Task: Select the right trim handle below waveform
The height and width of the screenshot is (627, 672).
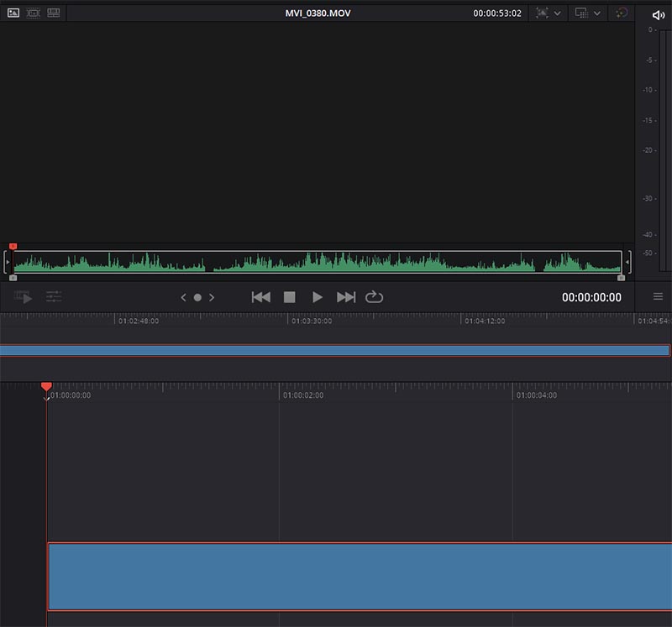Action: pos(621,278)
